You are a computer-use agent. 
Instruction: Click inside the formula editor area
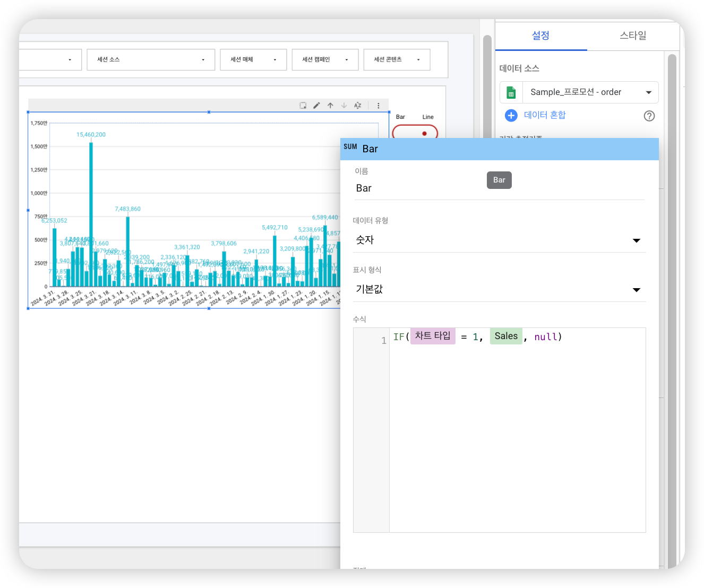point(517,430)
